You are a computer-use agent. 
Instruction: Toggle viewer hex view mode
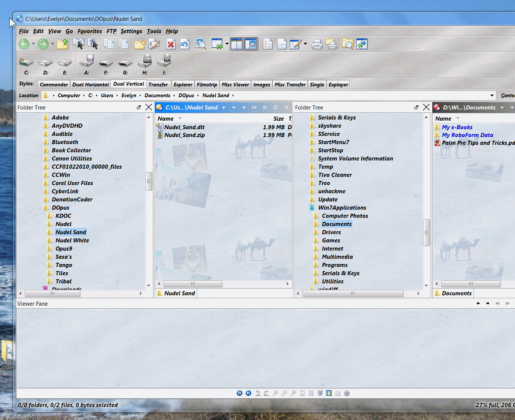pyautogui.click(x=311, y=393)
